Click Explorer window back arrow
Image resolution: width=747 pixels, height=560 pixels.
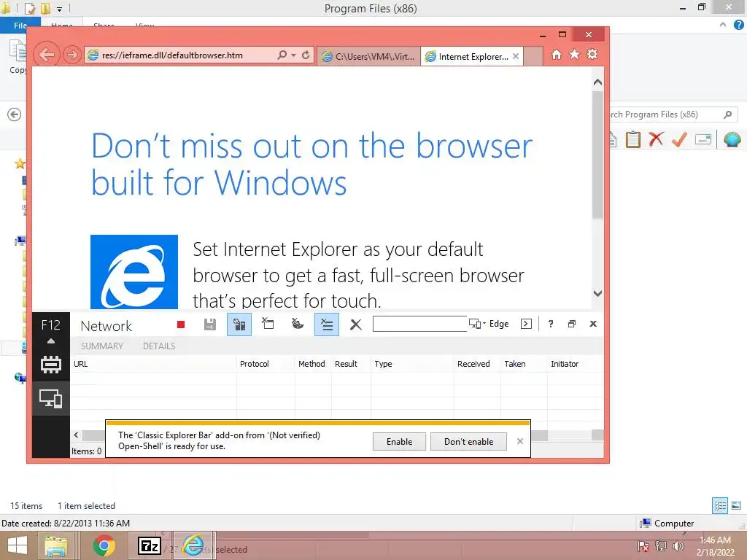tap(15, 114)
